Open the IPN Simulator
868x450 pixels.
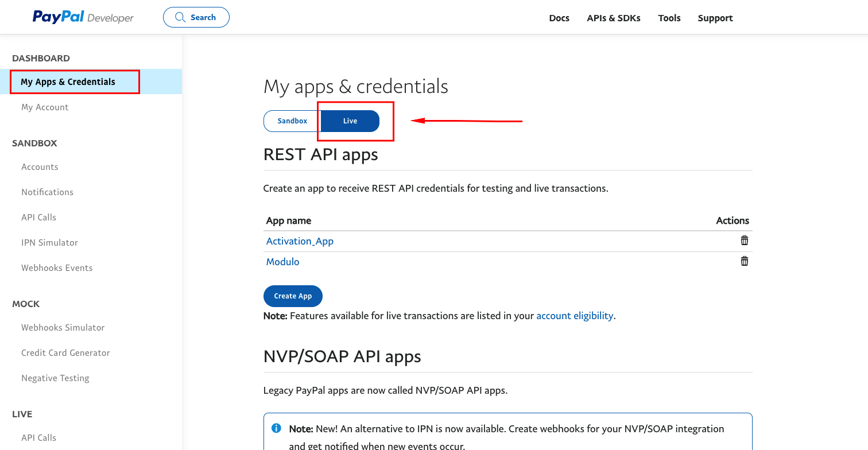click(x=49, y=242)
